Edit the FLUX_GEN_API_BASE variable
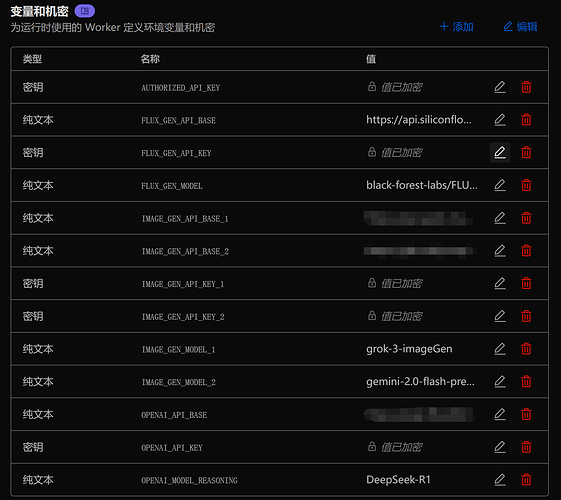 [x=500, y=120]
